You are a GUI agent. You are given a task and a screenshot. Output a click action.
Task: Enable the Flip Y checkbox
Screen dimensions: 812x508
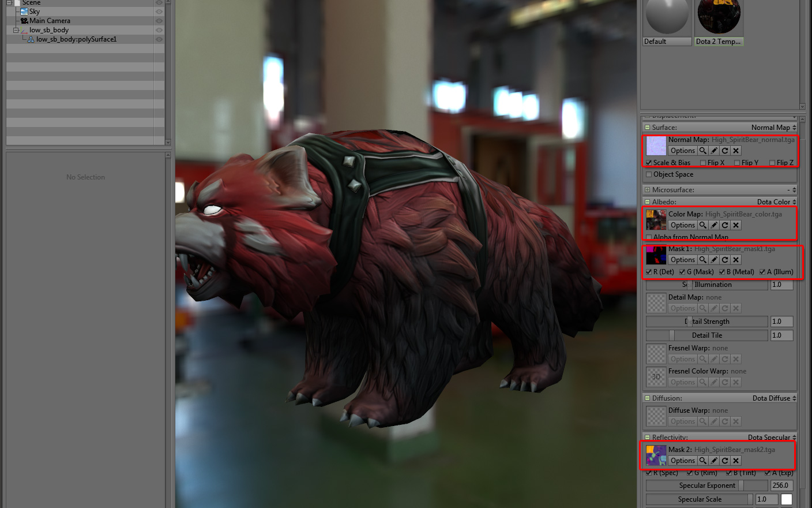(737, 163)
